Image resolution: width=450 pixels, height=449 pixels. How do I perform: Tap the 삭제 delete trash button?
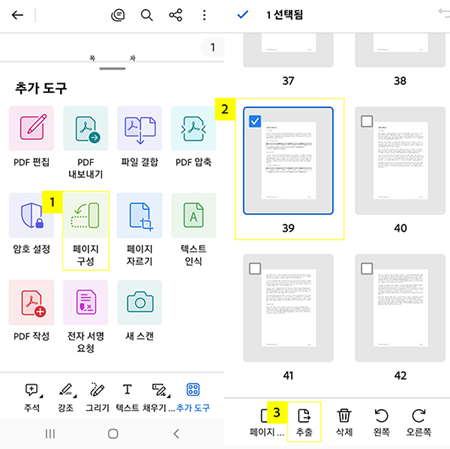pos(344,423)
